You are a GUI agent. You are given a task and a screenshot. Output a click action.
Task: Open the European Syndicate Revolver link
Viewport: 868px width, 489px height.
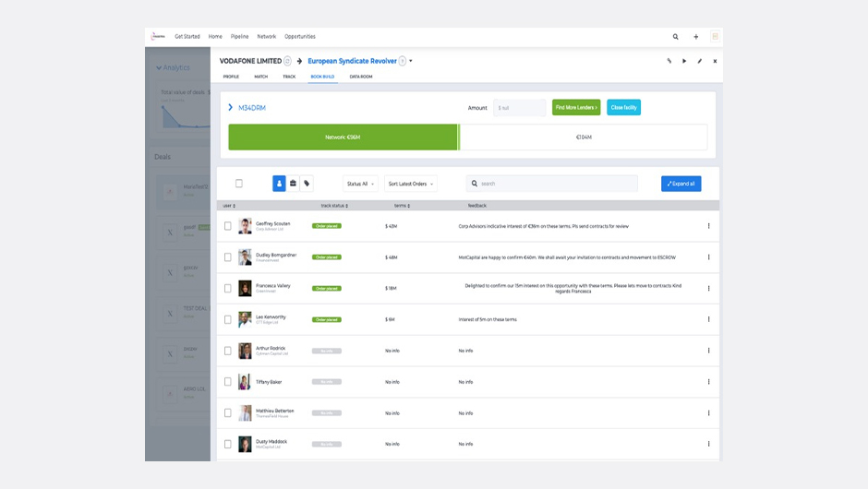click(x=352, y=61)
